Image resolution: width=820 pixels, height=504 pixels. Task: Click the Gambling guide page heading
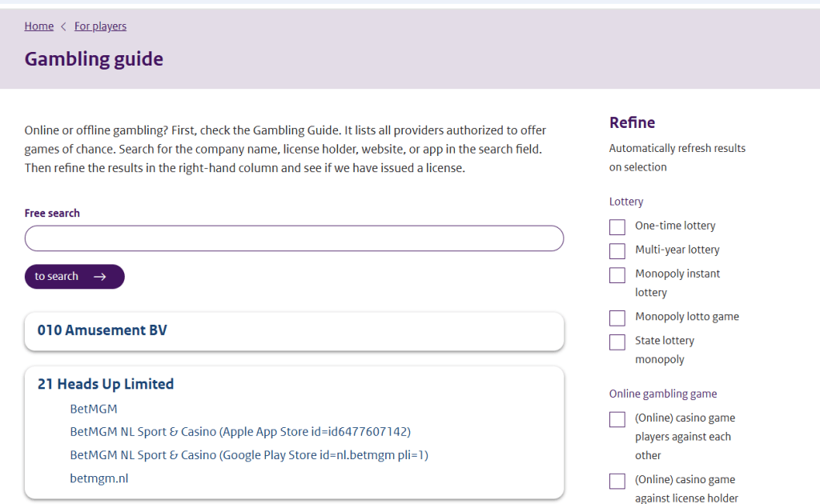(x=94, y=59)
